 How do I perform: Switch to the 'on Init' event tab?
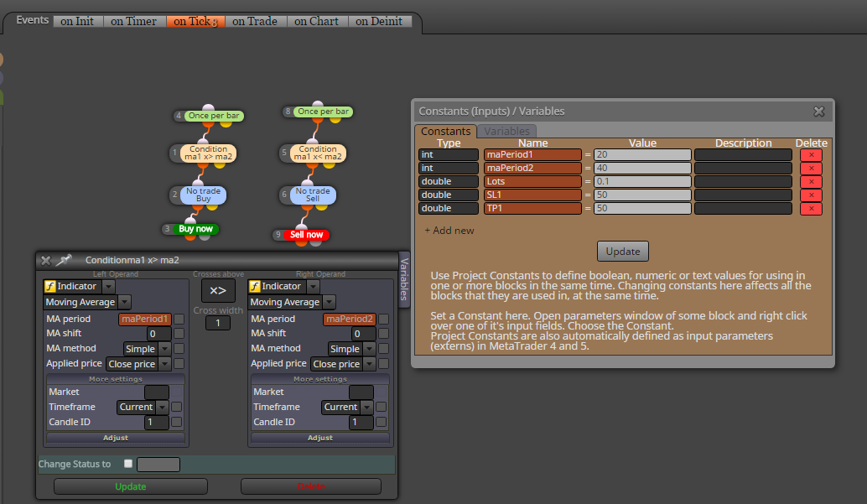tap(77, 21)
